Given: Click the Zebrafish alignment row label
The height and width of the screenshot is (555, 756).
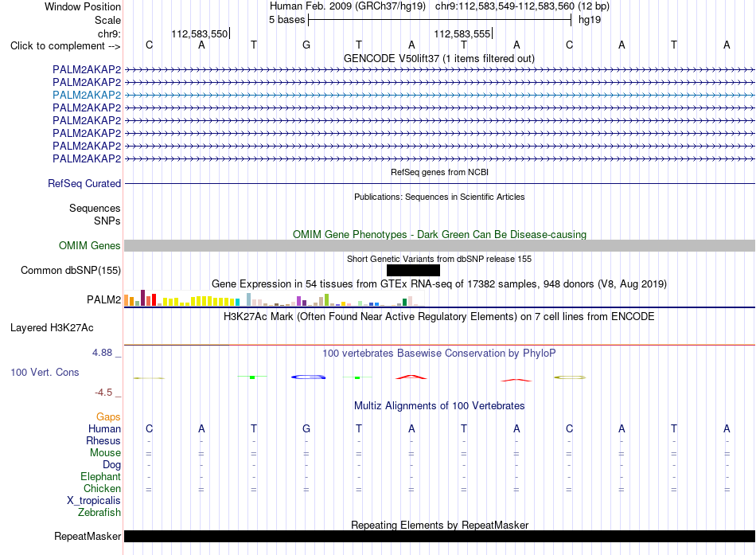Looking at the screenshot, I should click(99, 512).
